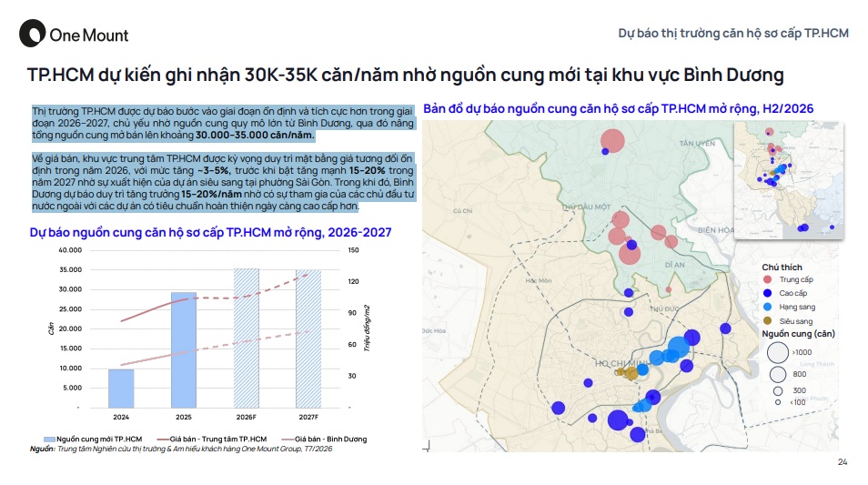Click the bold text "30.000-35.000 căn/năm."
The height and width of the screenshot is (485, 868).
[255, 135]
